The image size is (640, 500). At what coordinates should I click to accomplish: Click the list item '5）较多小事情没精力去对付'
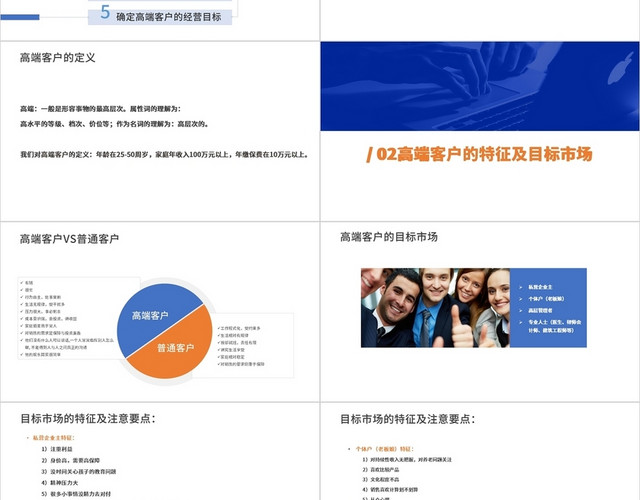[76, 494]
